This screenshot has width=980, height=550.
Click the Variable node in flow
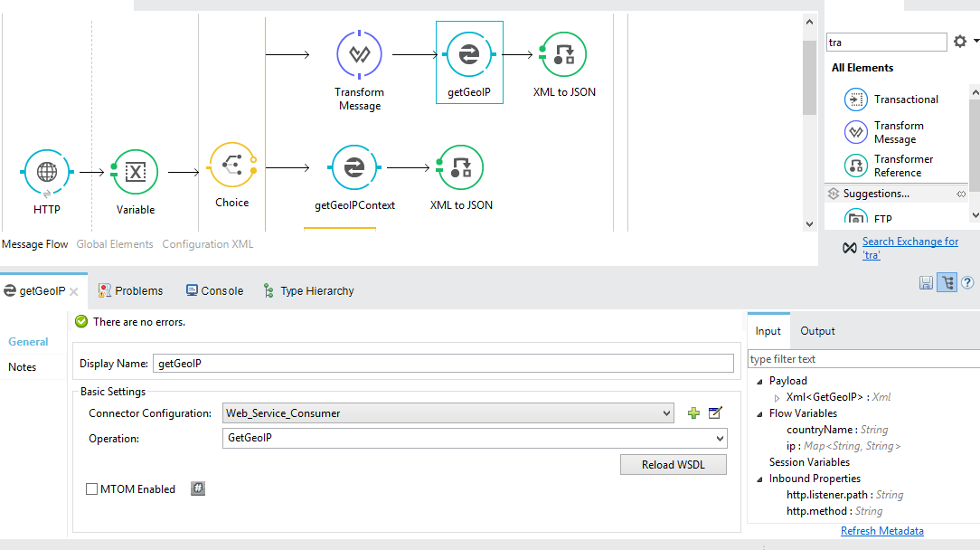[135, 172]
